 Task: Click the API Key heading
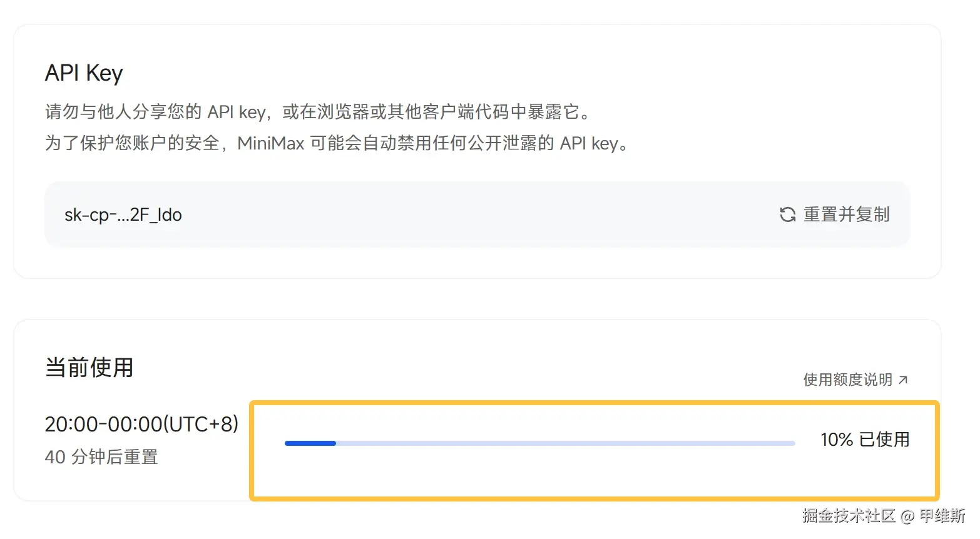pos(84,73)
